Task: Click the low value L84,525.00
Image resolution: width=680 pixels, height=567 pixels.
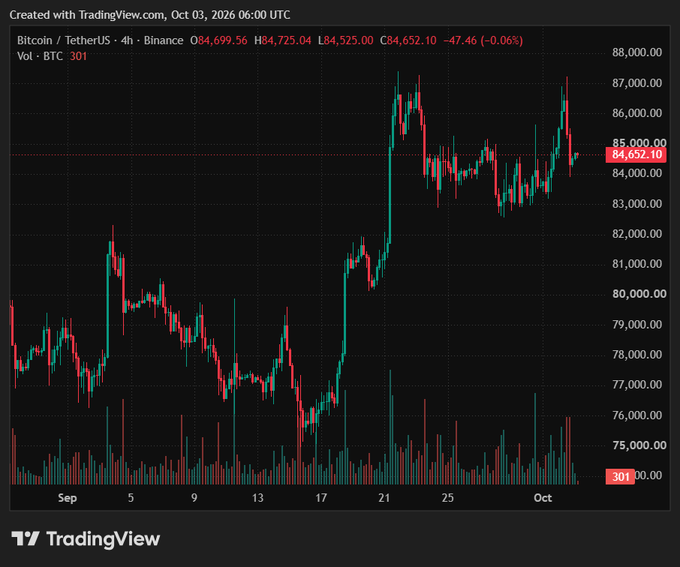Action: pos(346,40)
